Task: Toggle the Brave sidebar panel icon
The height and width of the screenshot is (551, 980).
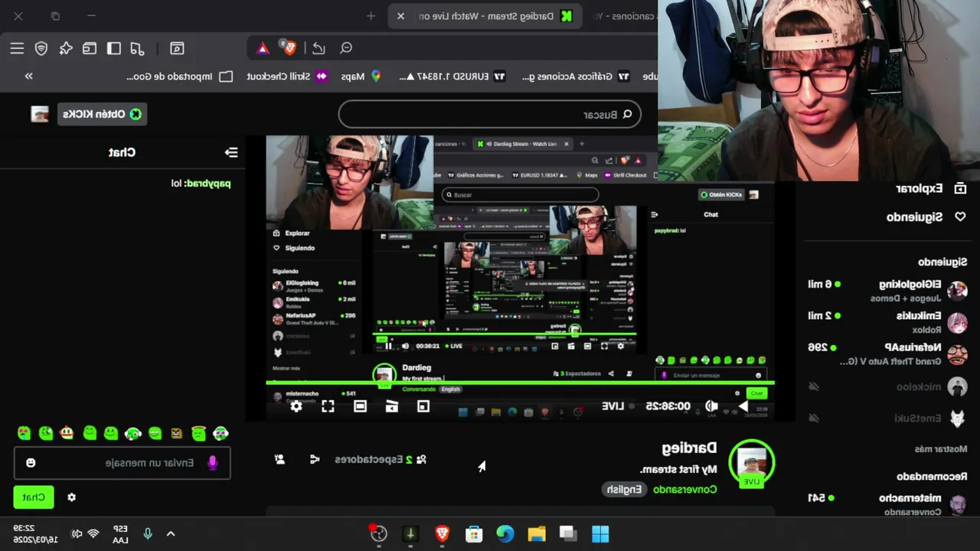Action: click(x=114, y=48)
